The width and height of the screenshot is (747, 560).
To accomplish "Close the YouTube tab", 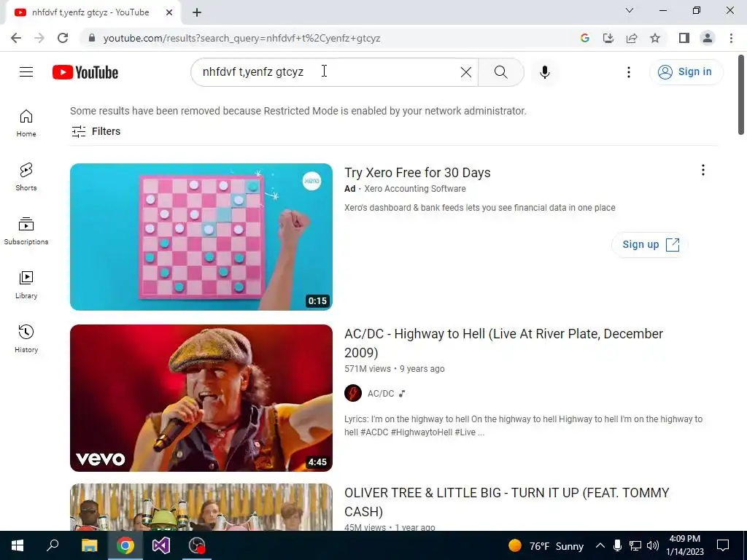I will pyautogui.click(x=169, y=13).
